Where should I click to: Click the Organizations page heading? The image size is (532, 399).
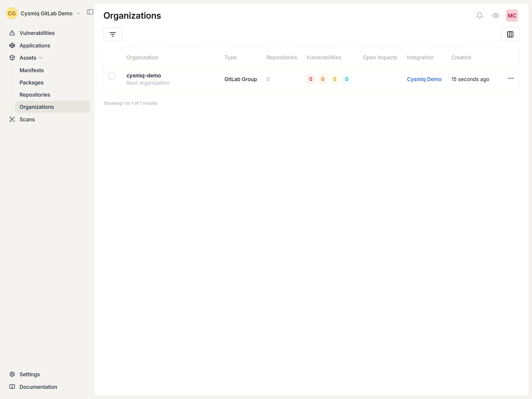click(x=132, y=16)
